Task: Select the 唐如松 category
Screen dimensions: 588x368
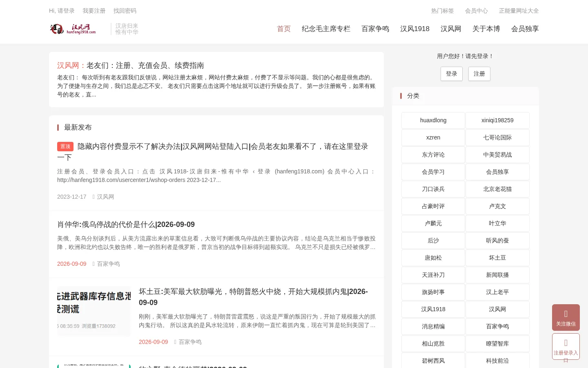Action: coord(433,258)
